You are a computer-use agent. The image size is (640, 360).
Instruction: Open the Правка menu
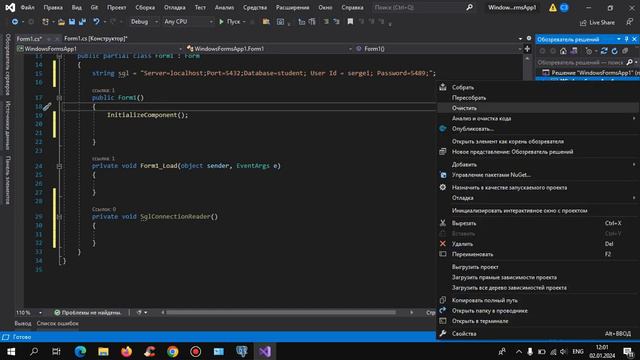pyautogui.click(x=53, y=7)
